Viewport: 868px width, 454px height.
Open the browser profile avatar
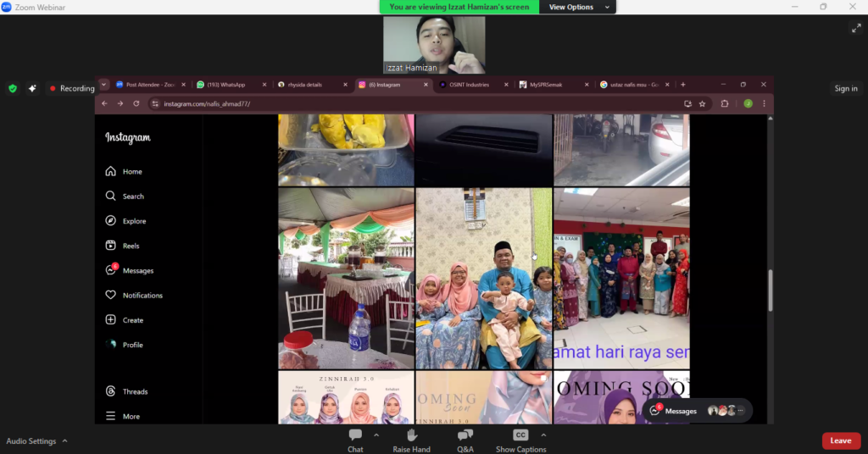point(748,103)
